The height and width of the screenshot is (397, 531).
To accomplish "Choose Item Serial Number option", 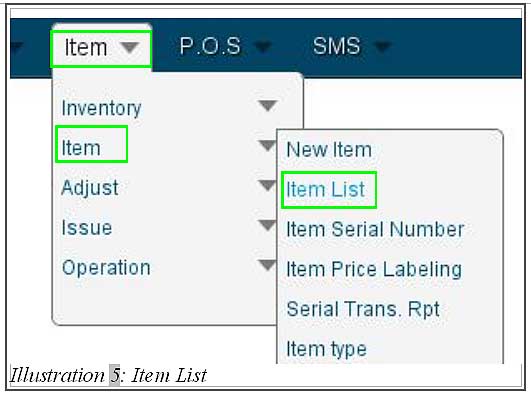I will click(375, 229).
